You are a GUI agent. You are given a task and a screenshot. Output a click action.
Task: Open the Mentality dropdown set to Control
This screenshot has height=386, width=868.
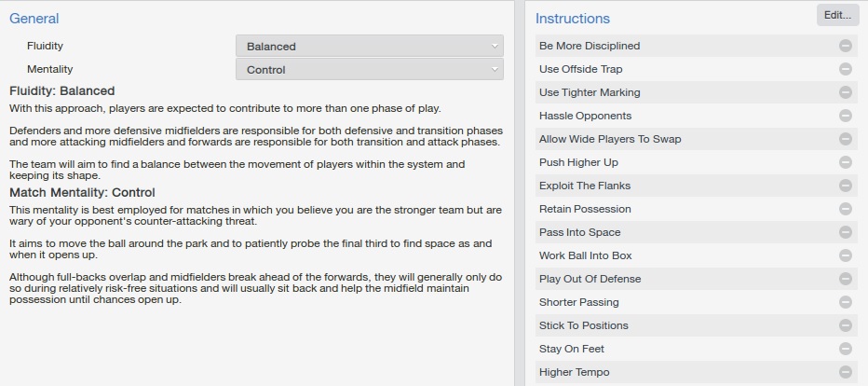pyautogui.click(x=369, y=69)
